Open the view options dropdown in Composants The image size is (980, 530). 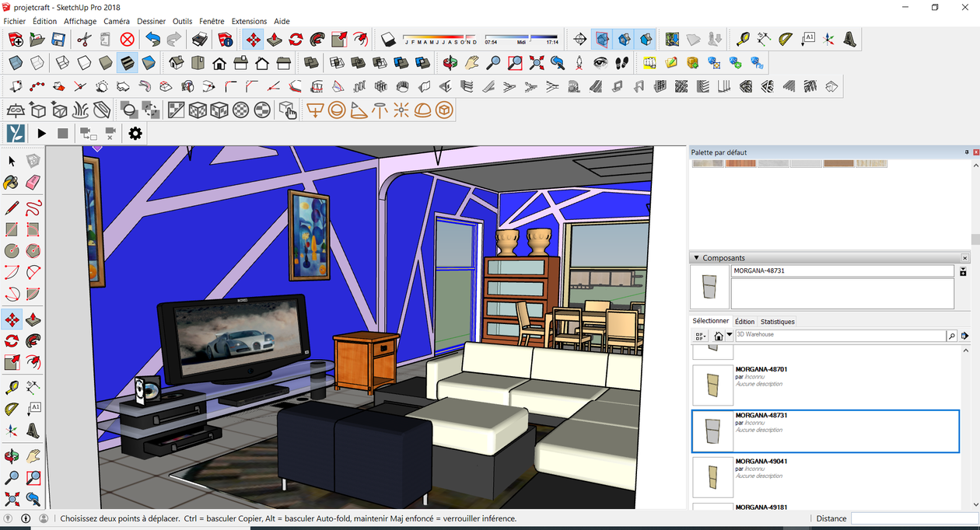pos(700,335)
